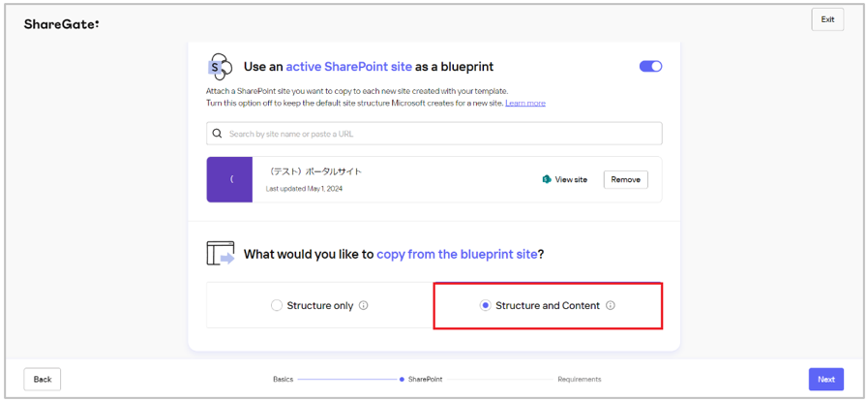The width and height of the screenshot is (868, 402).
Task: Click the Exit button
Action: 827,19
